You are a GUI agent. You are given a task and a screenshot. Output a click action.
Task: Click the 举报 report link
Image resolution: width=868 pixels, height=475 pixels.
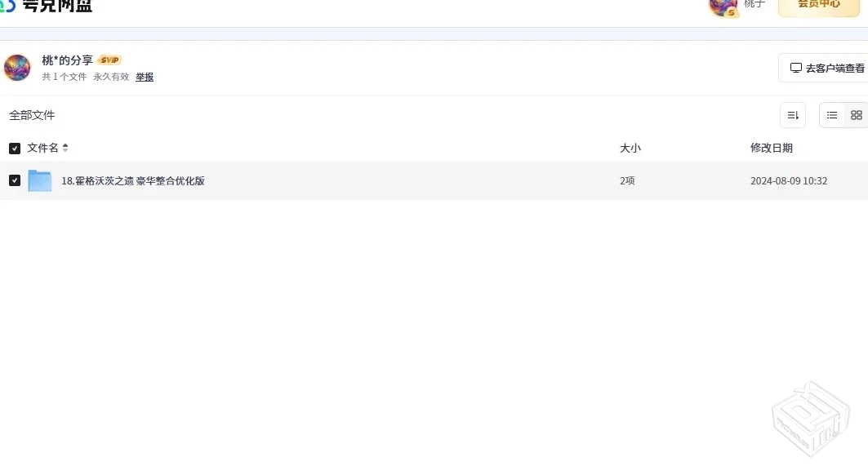click(145, 77)
